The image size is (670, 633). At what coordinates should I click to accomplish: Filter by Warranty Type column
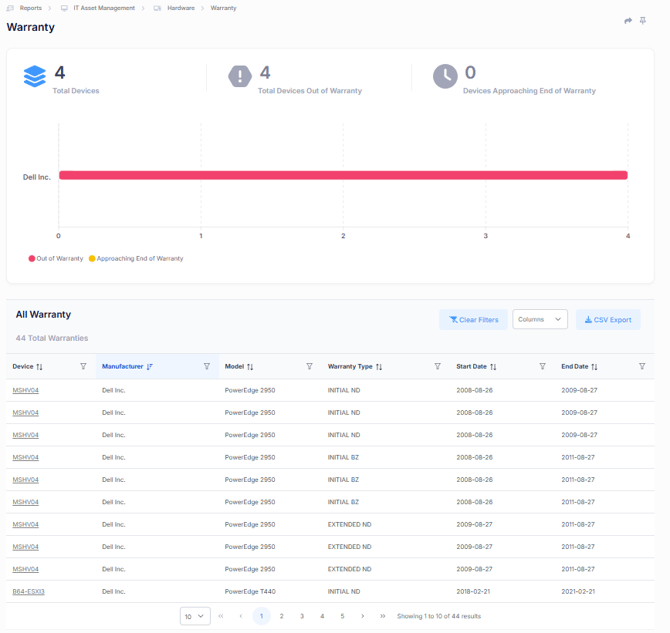click(438, 367)
